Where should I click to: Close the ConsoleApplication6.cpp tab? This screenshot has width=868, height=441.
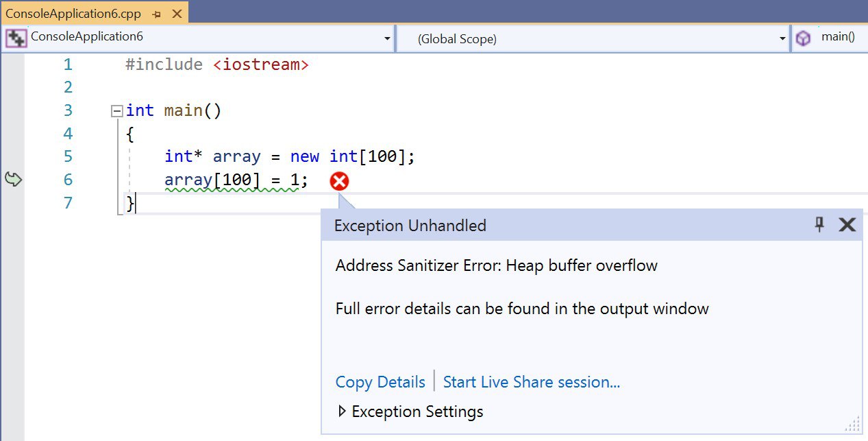pyautogui.click(x=177, y=14)
